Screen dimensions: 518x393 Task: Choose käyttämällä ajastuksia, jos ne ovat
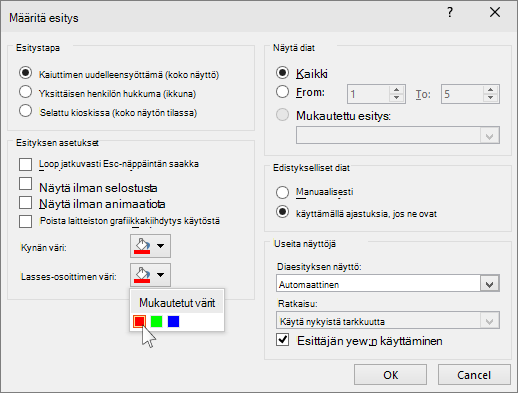click(x=282, y=212)
